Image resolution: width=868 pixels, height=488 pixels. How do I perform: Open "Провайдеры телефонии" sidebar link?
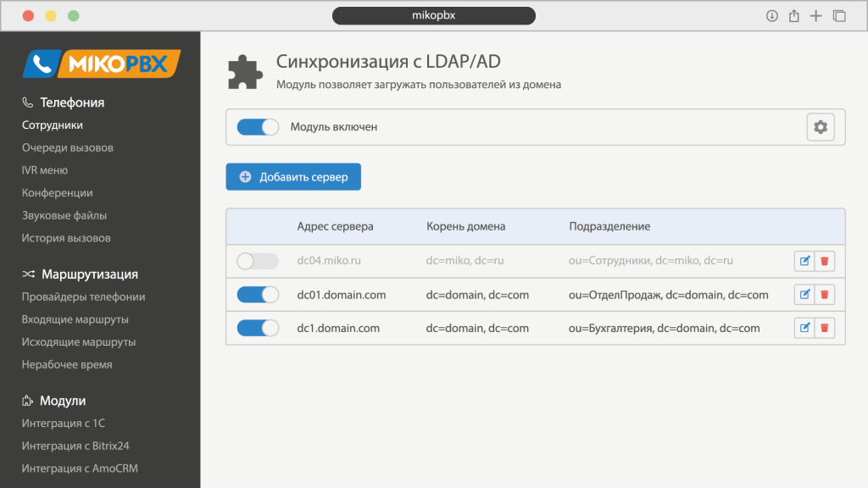[x=83, y=297]
